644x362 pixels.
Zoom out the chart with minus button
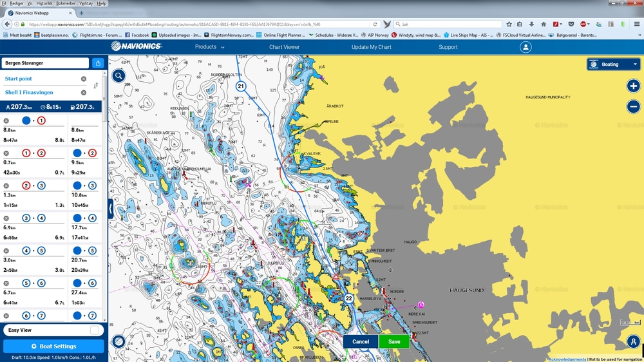tap(633, 106)
